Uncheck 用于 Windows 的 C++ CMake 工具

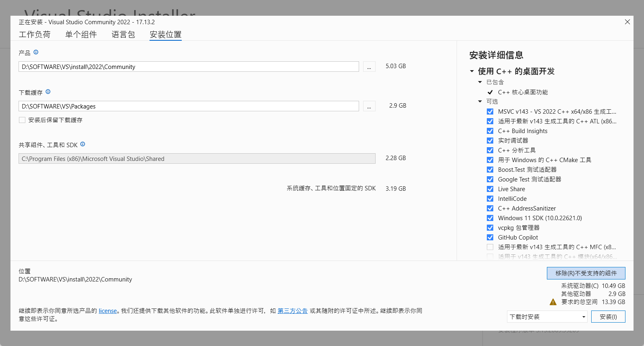tap(490, 160)
